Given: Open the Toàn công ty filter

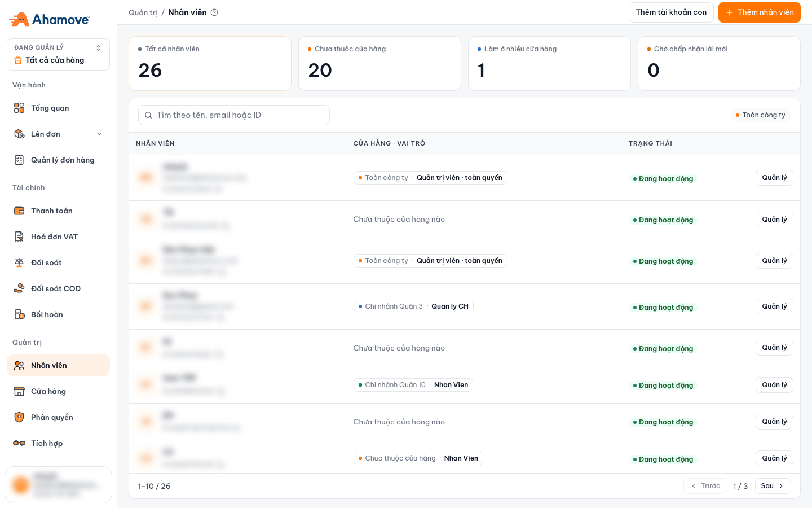Looking at the screenshot, I should tap(760, 115).
